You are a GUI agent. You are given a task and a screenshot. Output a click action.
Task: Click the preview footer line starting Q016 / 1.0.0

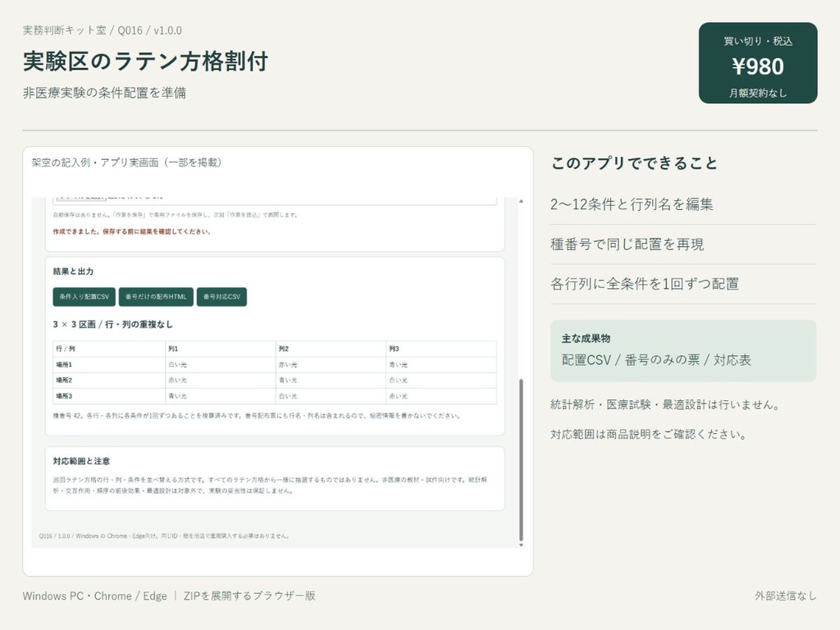click(x=164, y=536)
